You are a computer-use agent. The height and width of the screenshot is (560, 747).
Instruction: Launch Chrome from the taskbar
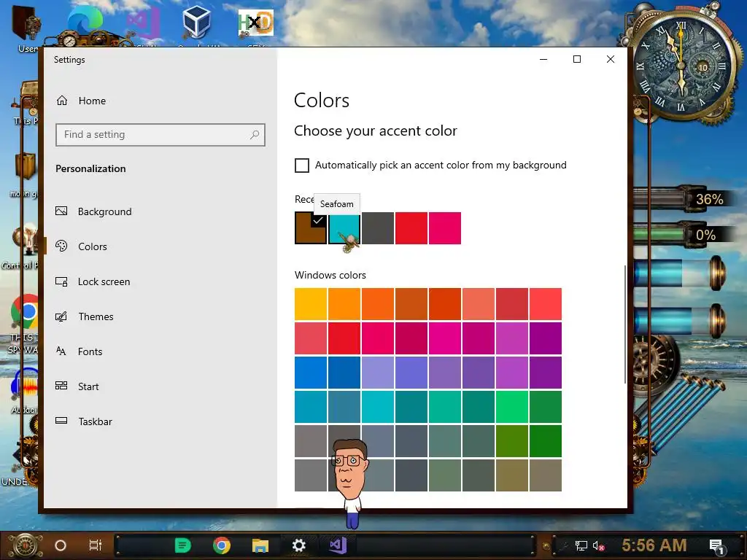[222, 545]
